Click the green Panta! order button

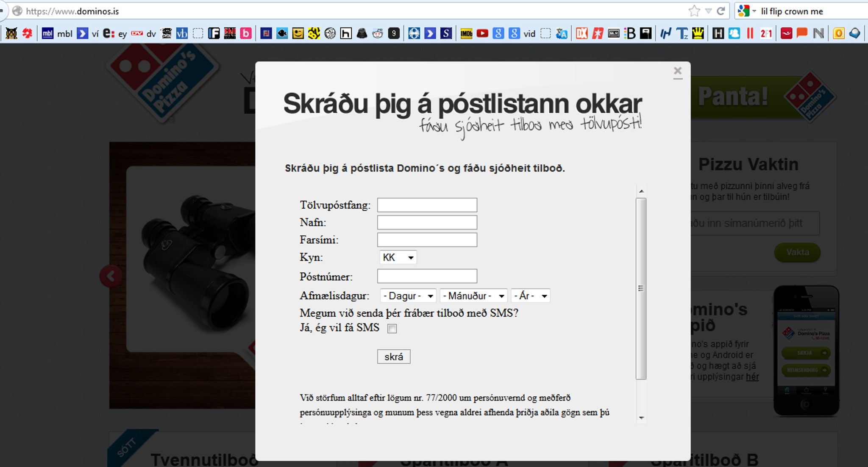point(763,97)
